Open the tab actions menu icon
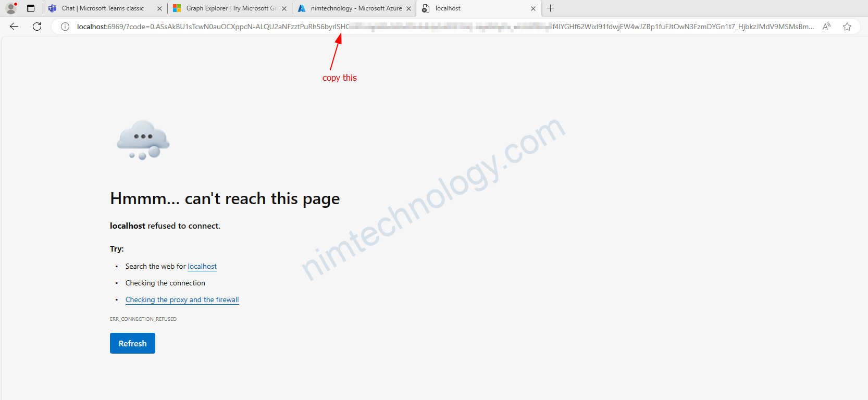This screenshot has width=868, height=400. [x=31, y=8]
